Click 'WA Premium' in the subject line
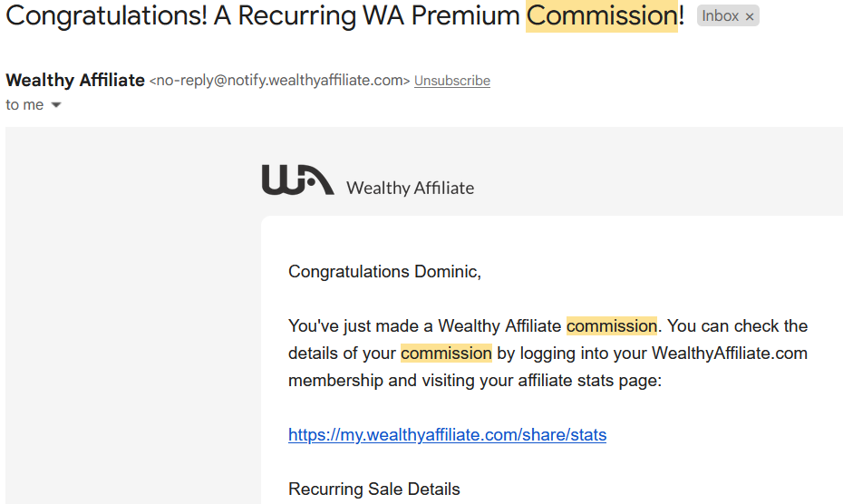The height and width of the screenshot is (504, 843). (441, 15)
